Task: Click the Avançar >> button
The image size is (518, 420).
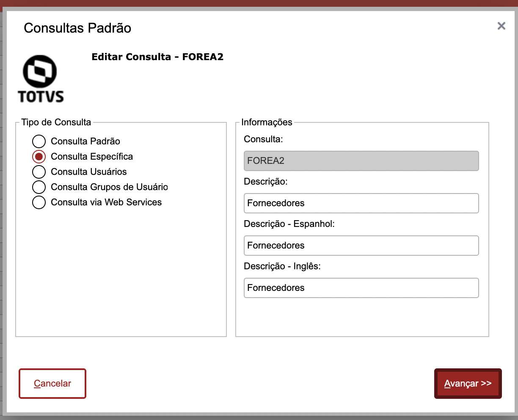Action: coord(468,384)
